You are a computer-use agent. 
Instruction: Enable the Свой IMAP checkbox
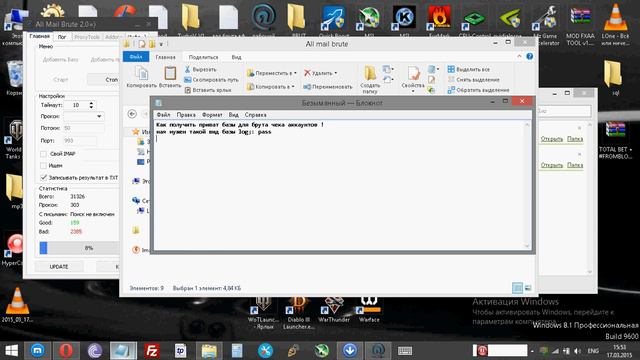[44, 154]
